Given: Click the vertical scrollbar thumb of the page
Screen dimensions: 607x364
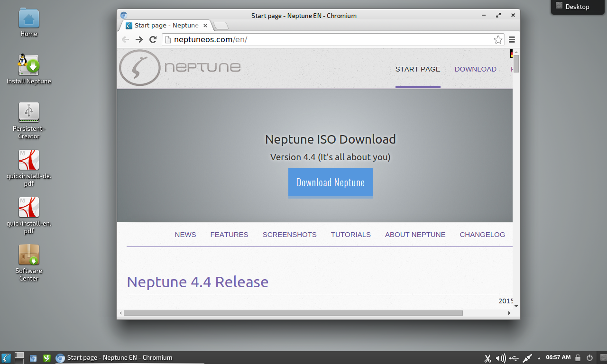Looking at the screenshot, I should pos(516,64).
